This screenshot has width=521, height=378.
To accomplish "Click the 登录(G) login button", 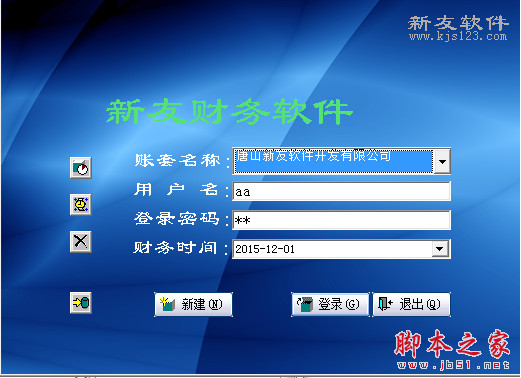I will pos(330,304).
